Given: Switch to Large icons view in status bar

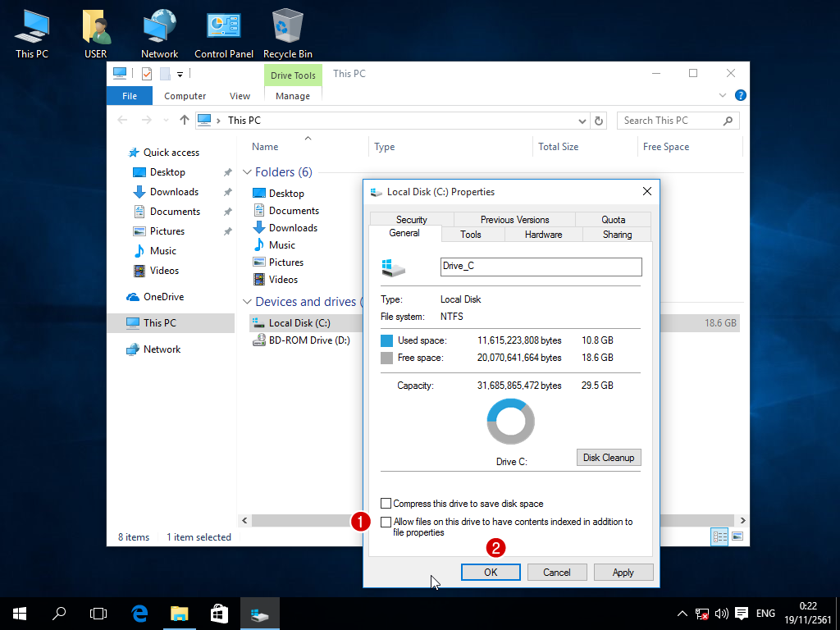Looking at the screenshot, I should 737,536.
